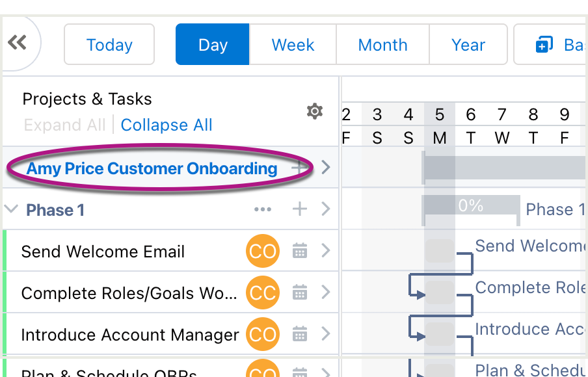Open calendar icon for Introduce Account Manager
Viewport: 588px width, 377px height.
click(300, 333)
